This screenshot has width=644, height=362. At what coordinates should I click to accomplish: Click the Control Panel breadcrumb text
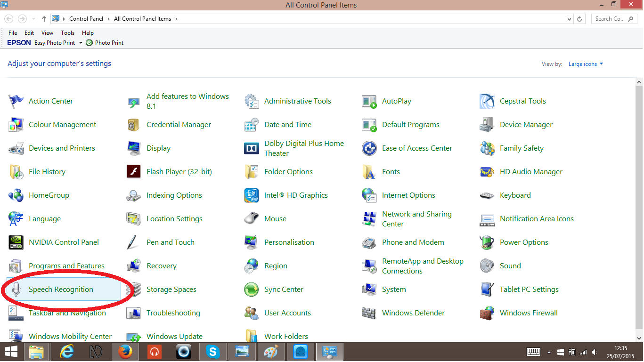click(87, 19)
